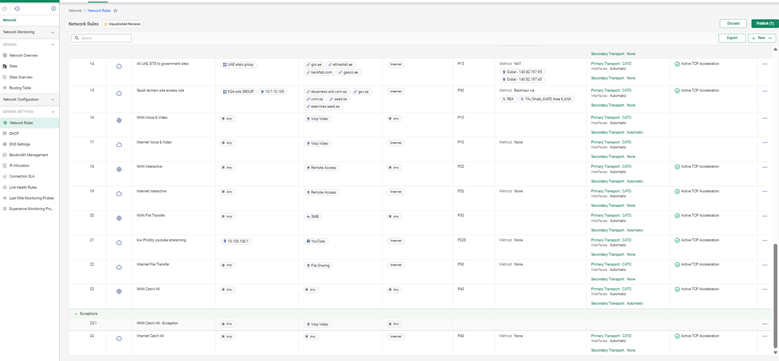Viewport: 779px width, 361px height.
Task: Click the Publish (1) button
Action: (764, 24)
